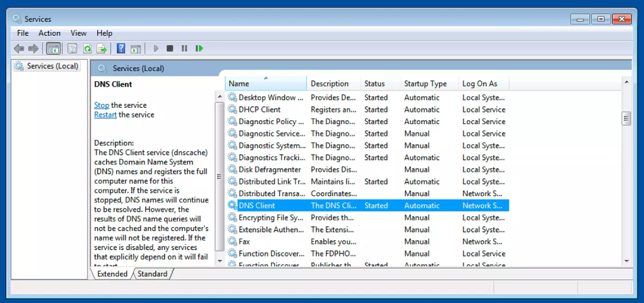Viewport: 644px width, 303px height.
Task: Open the Help menu
Action: point(104,33)
